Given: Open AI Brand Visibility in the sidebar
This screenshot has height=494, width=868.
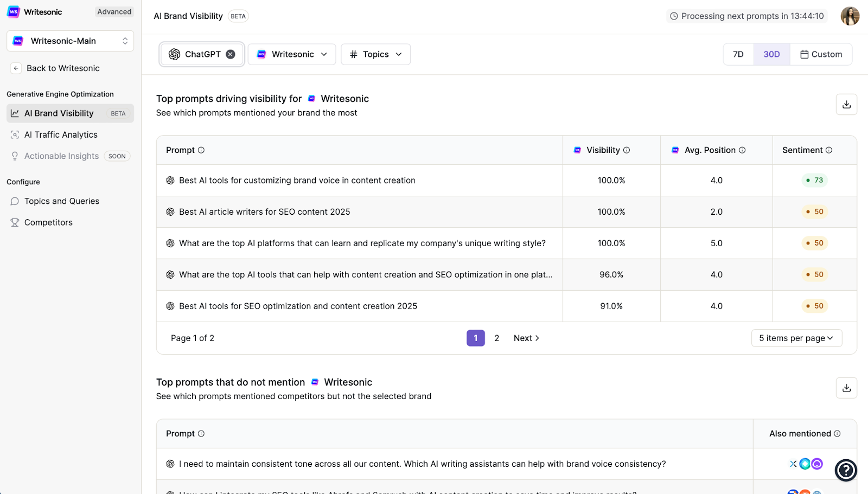Looking at the screenshot, I should click(x=70, y=113).
